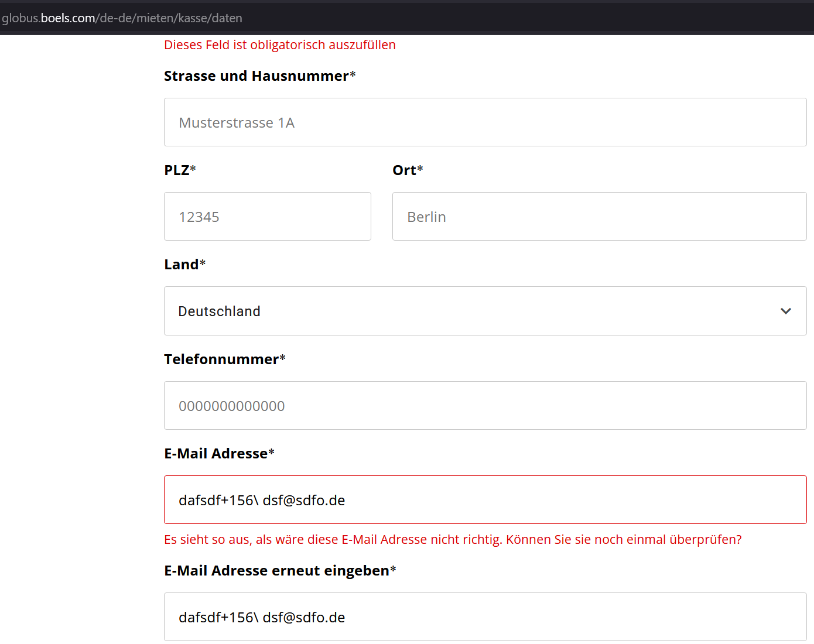Image resolution: width=814 pixels, height=644 pixels.
Task: Select the Telefonnummer input box
Action: (x=485, y=406)
